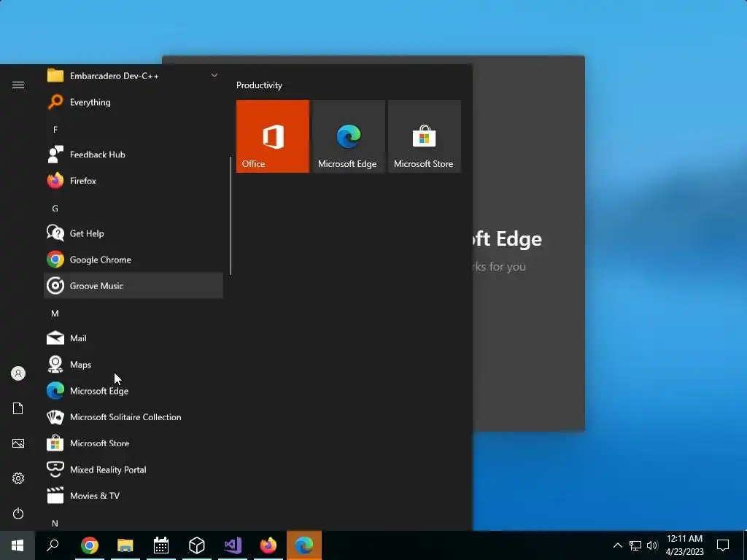Open the Mail app
This screenshot has width=747, height=560.
133,338
